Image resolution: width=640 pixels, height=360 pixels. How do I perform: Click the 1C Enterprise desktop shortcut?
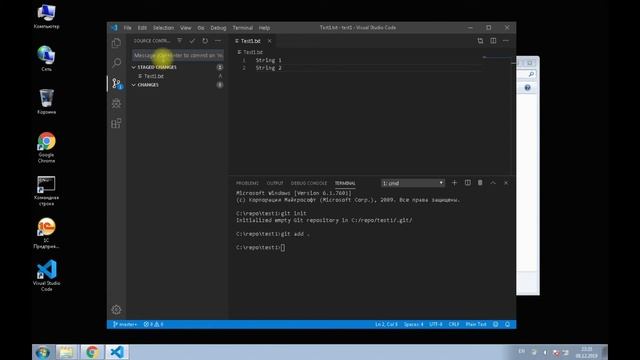click(x=47, y=233)
